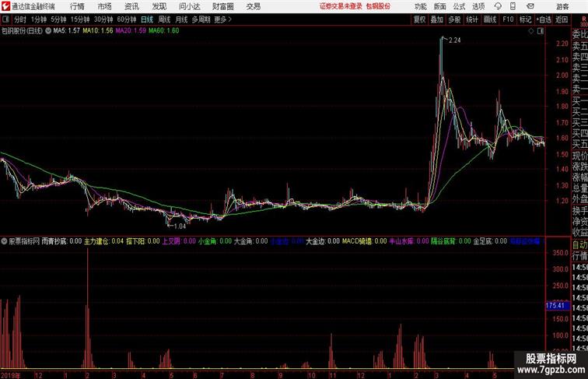Click the 多股 toolbar button
The image size is (588, 379).
[454, 19]
